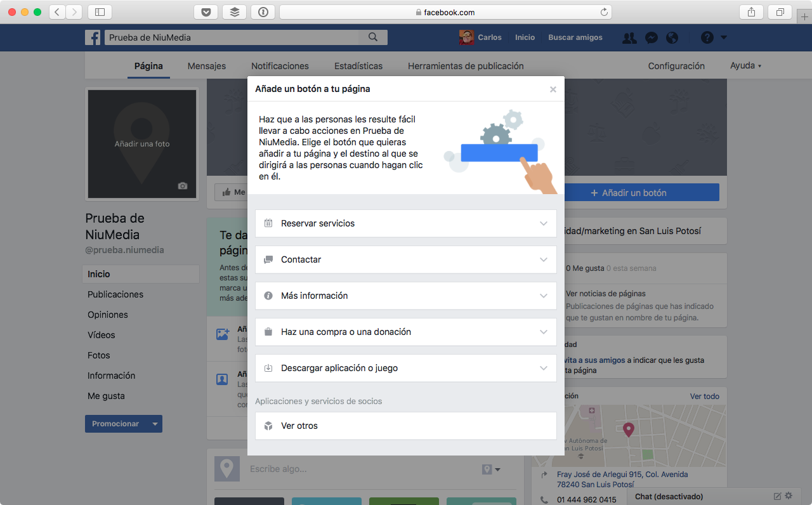This screenshot has height=505, width=812.
Task: Click Carlos profile picture thumbnail
Action: pos(466,37)
